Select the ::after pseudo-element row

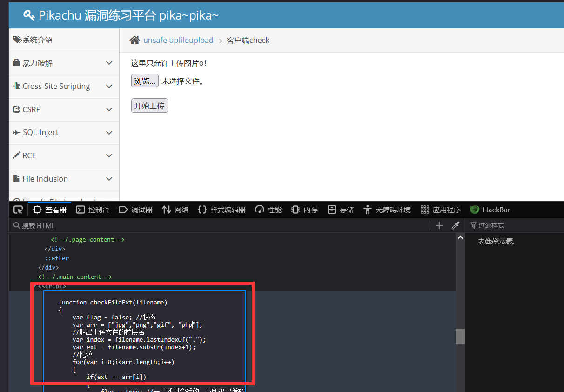point(57,258)
